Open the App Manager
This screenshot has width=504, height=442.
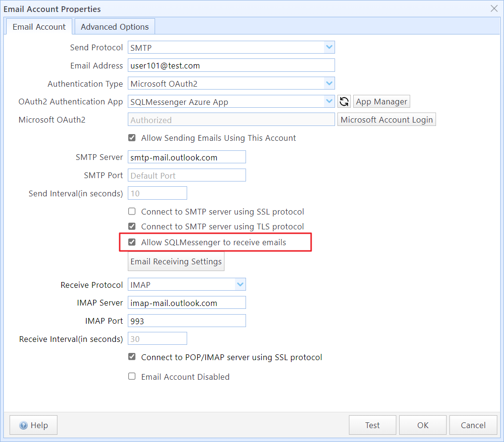[x=381, y=102]
